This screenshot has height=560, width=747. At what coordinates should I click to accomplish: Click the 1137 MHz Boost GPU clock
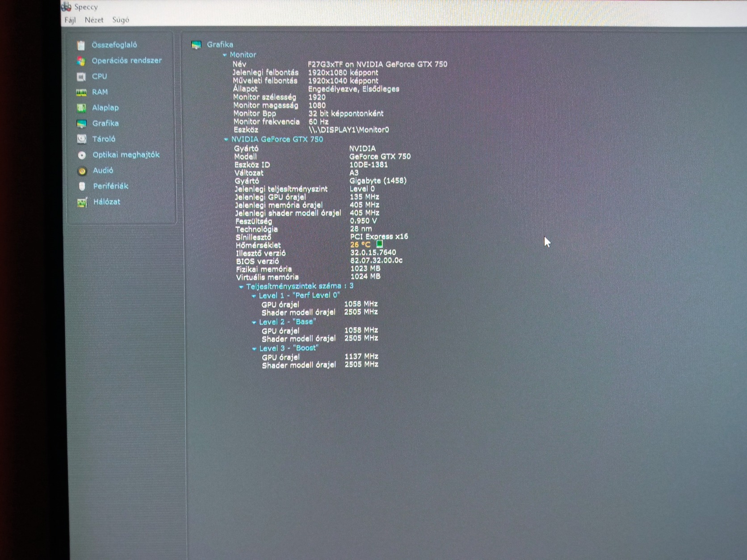[x=361, y=356]
